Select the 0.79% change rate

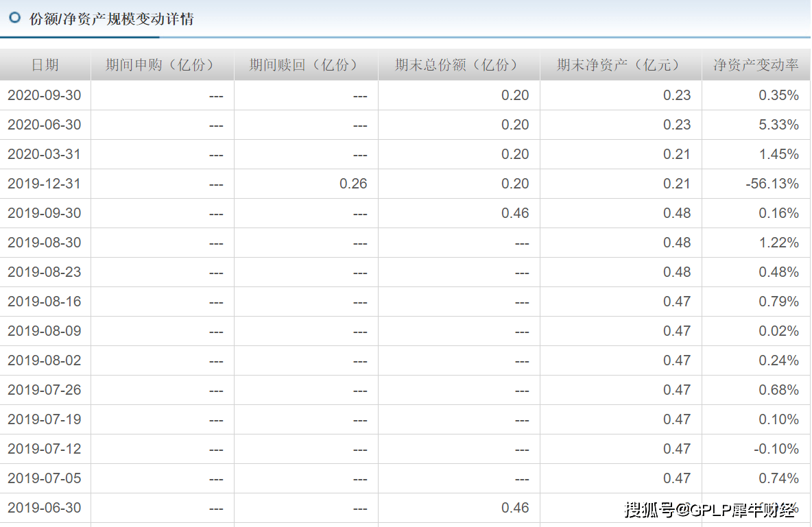779,302
